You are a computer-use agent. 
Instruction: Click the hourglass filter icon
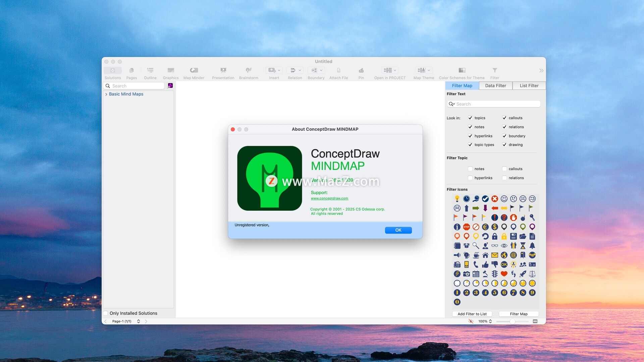[523, 246]
